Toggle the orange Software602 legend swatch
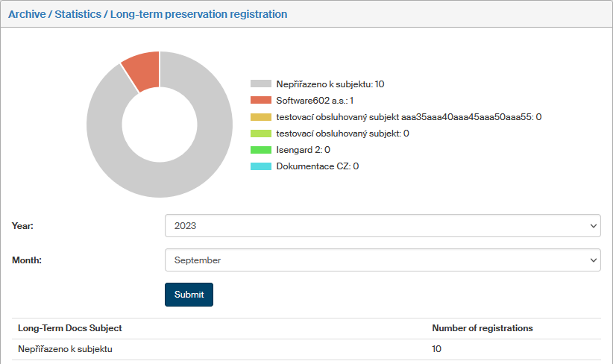This screenshot has height=364, width=613. [261, 101]
